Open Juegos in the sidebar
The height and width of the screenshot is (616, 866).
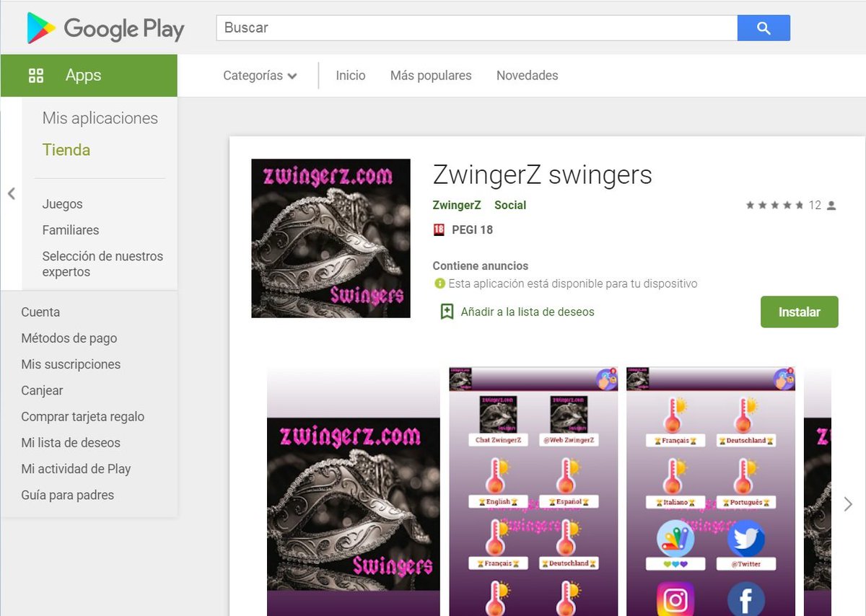(x=63, y=204)
